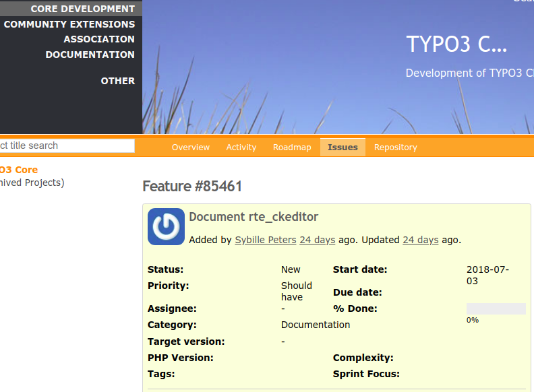The image size is (534, 392).
Task: Click the start date value 2018-07-03
Action: pos(487,275)
